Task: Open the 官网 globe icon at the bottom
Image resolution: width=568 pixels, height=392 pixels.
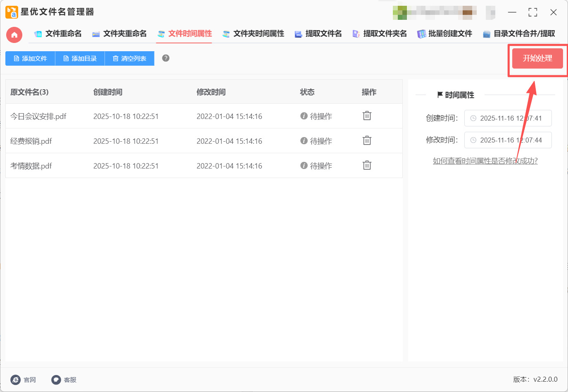Action: (15, 380)
